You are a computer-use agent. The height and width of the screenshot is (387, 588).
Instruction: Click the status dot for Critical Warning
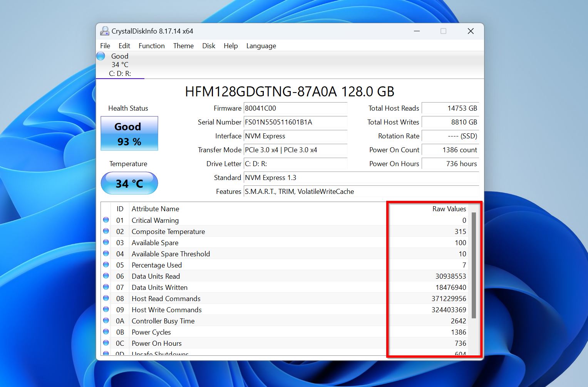(x=106, y=220)
